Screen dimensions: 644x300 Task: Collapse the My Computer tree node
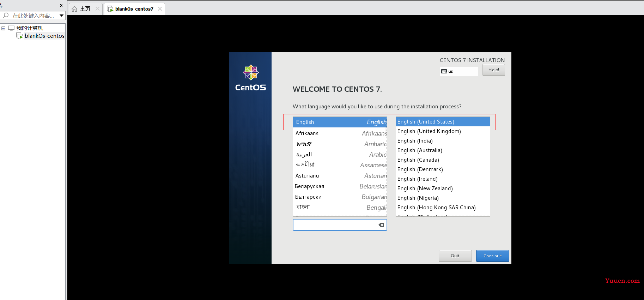pyautogui.click(x=3, y=28)
